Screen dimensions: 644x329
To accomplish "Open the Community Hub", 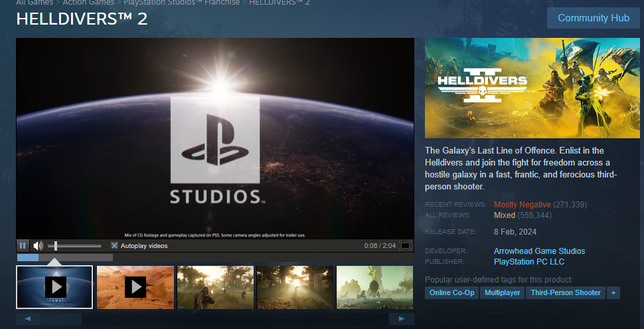I will click(x=593, y=18).
